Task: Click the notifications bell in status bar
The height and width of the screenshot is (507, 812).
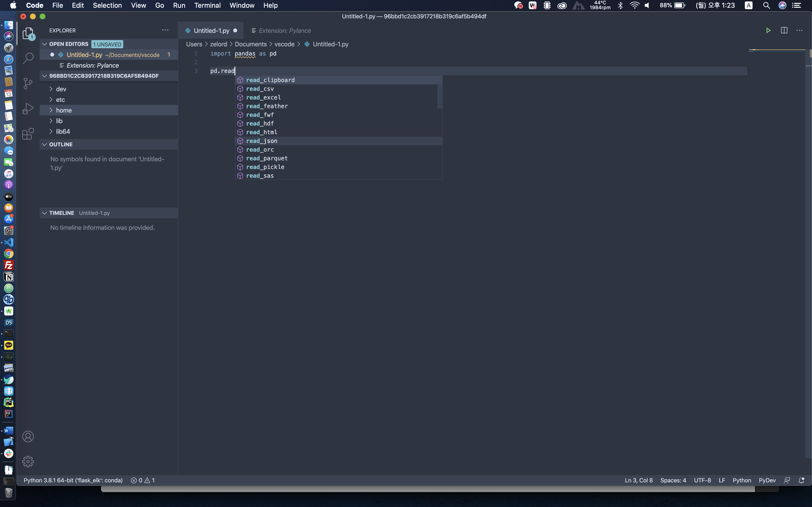Action: click(801, 480)
